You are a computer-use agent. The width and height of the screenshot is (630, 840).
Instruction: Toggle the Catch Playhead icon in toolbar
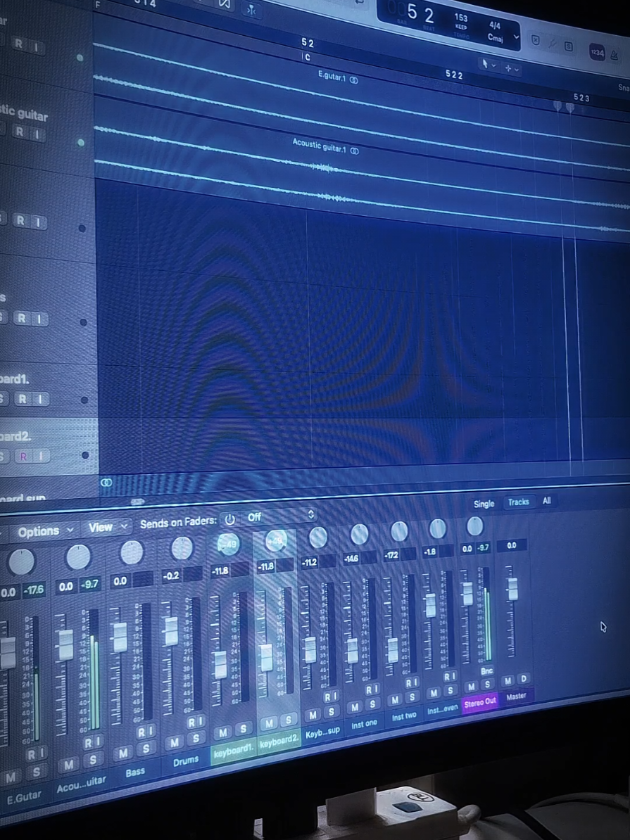pos(251,10)
